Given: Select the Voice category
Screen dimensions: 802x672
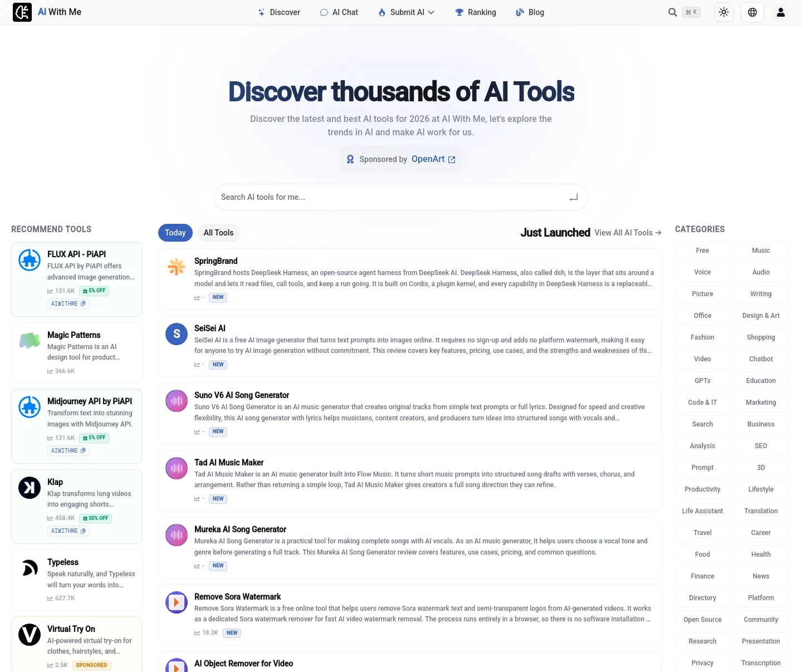Looking at the screenshot, I should click(x=702, y=272).
